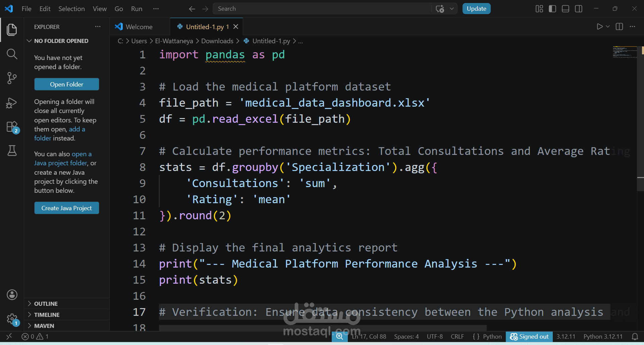Open the remote window indicator
The height and width of the screenshot is (345, 644).
coord(9,336)
